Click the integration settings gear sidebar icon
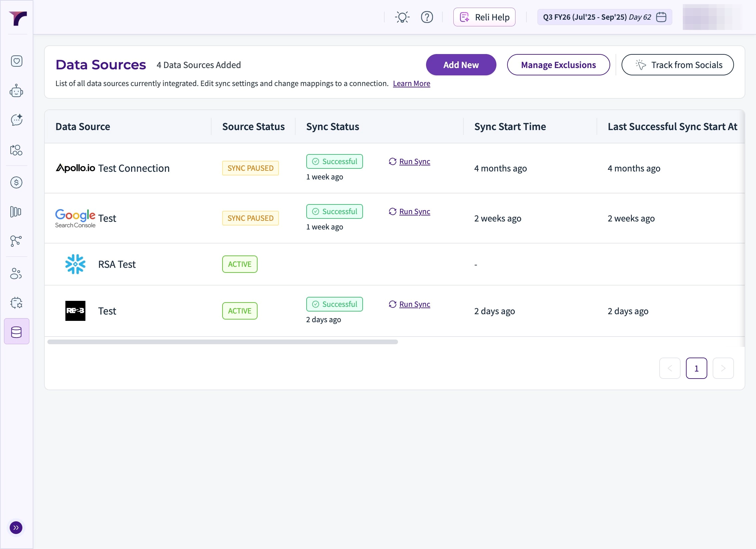 click(16, 303)
